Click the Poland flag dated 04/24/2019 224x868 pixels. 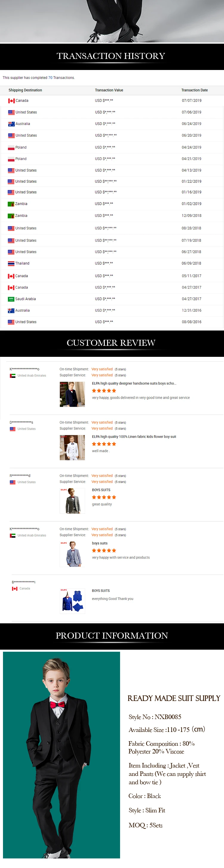coord(11,147)
